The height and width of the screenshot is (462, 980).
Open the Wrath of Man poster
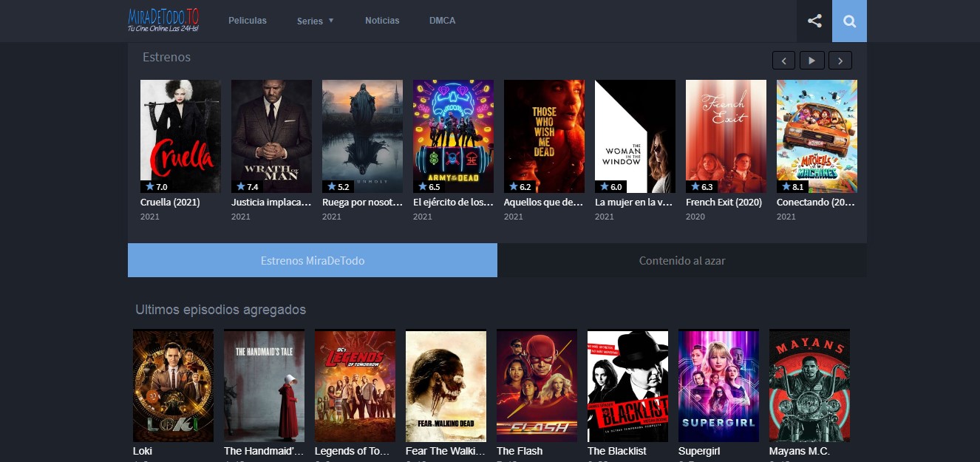[271, 136]
